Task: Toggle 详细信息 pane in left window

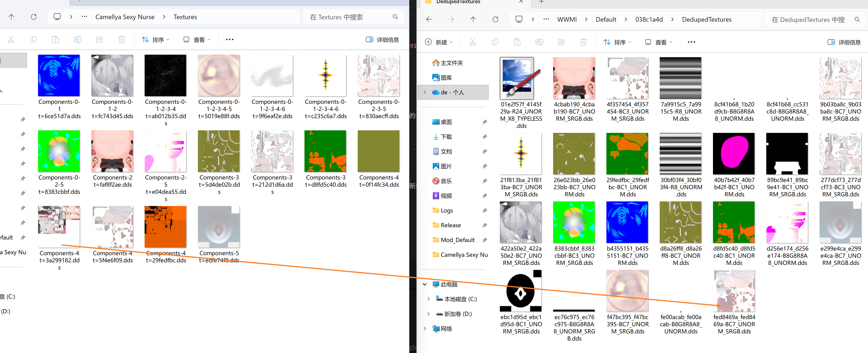Action: coord(382,40)
